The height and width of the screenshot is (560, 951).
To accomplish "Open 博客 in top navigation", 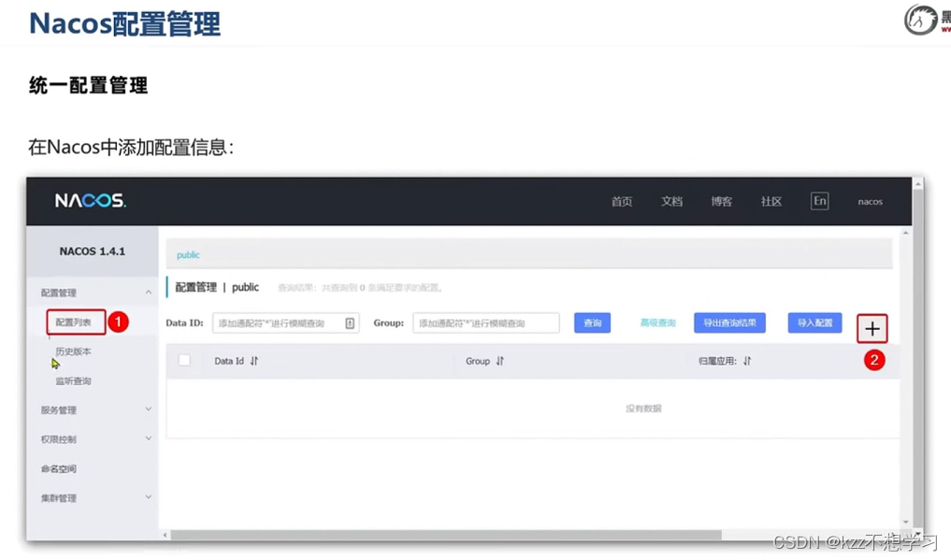I will tap(721, 201).
